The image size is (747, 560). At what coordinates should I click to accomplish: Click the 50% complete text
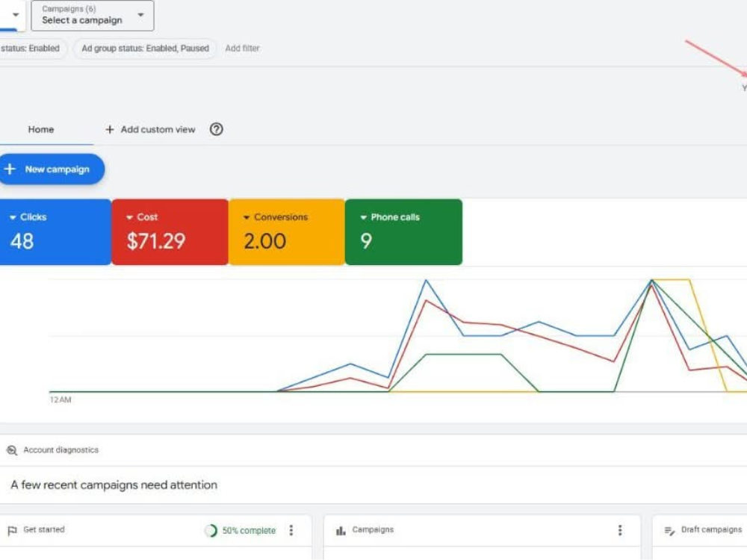(x=249, y=530)
